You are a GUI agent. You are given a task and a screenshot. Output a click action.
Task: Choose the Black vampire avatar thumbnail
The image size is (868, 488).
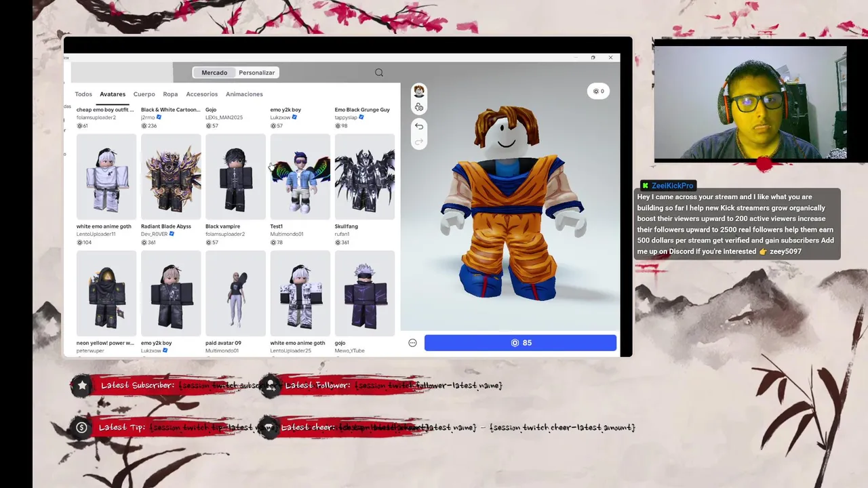[235, 177]
